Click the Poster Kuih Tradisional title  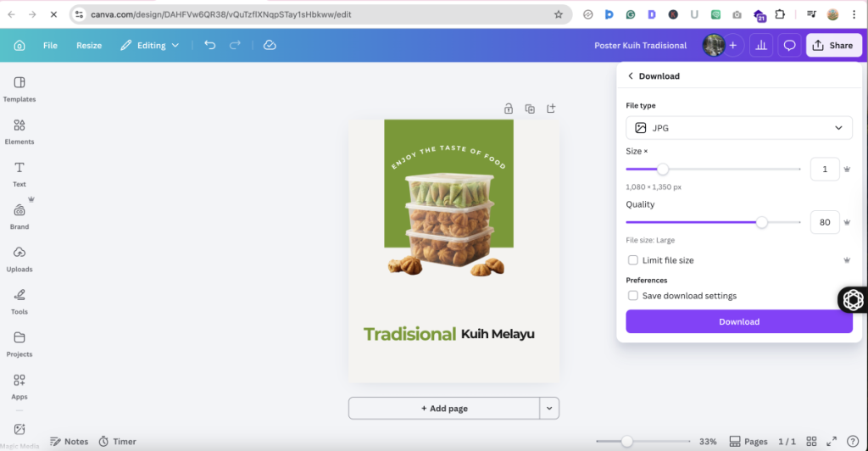[x=641, y=46]
